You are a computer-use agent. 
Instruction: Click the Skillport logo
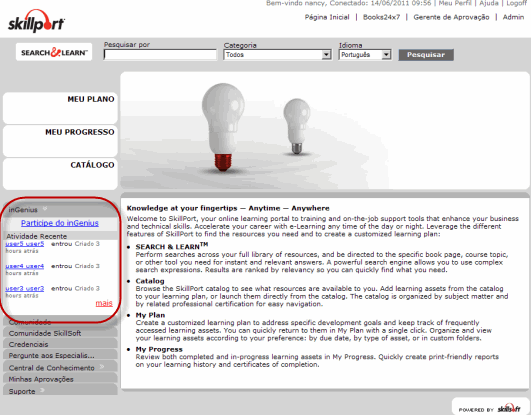point(36,21)
